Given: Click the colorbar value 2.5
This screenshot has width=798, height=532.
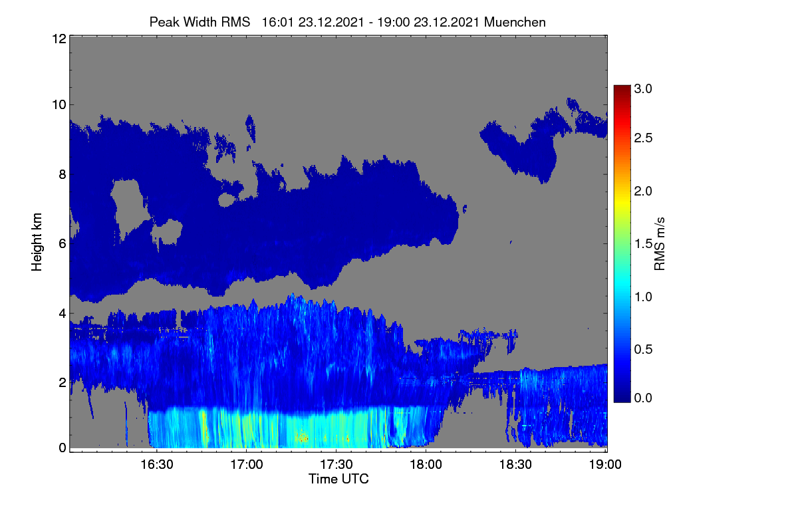Looking at the screenshot, I should (x=643, y=138).
